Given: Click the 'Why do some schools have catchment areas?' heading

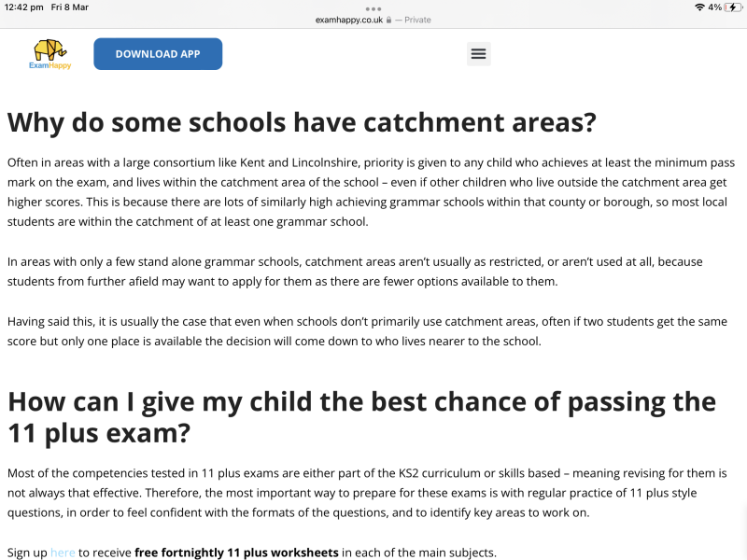Looking at the screenshot, I should 302,122.
